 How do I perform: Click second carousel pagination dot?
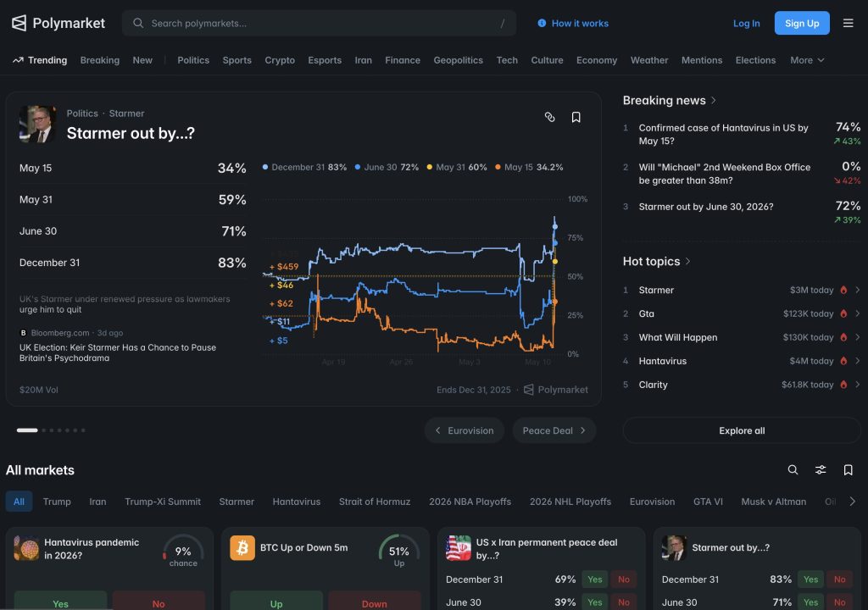[44, 430]
